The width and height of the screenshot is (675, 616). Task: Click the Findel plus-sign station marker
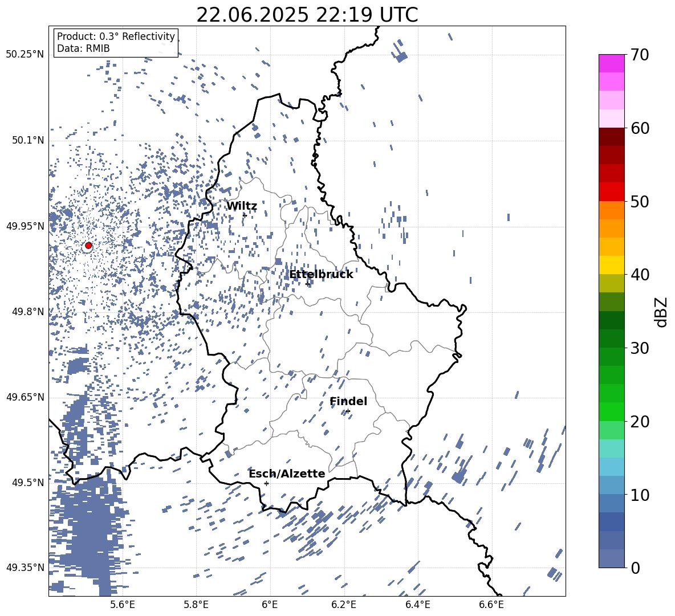(348, 411)
